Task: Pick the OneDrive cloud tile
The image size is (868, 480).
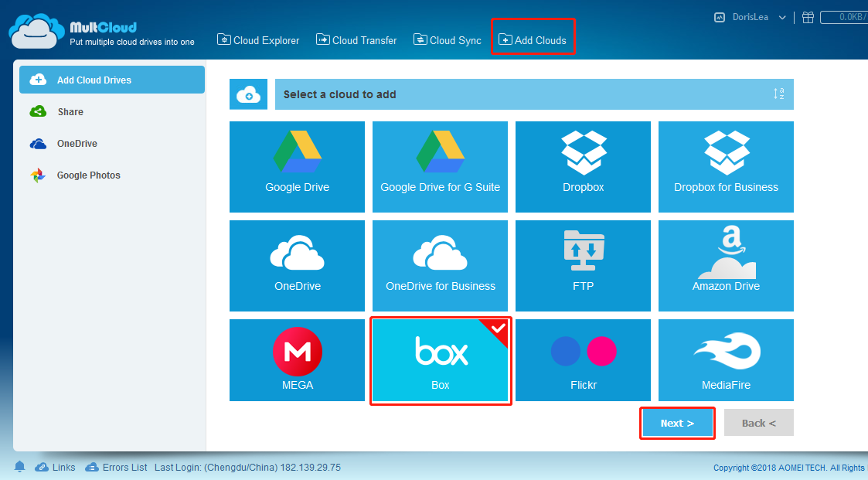Action: [298, 266]
